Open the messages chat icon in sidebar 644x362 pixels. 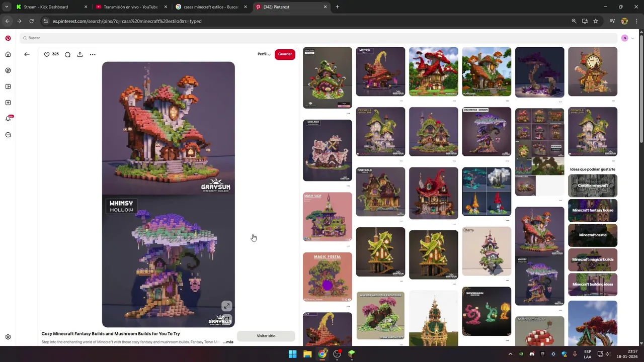[8, 135]
